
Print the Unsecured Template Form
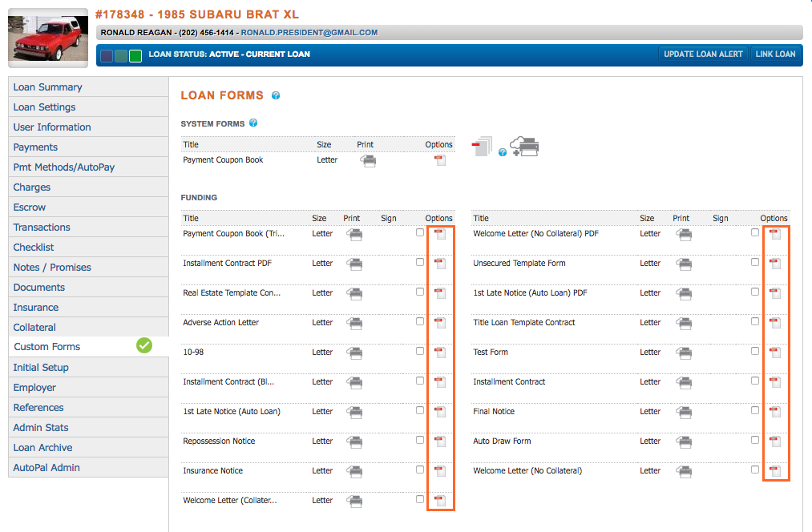pyautogui.click(x=684, y=264)
